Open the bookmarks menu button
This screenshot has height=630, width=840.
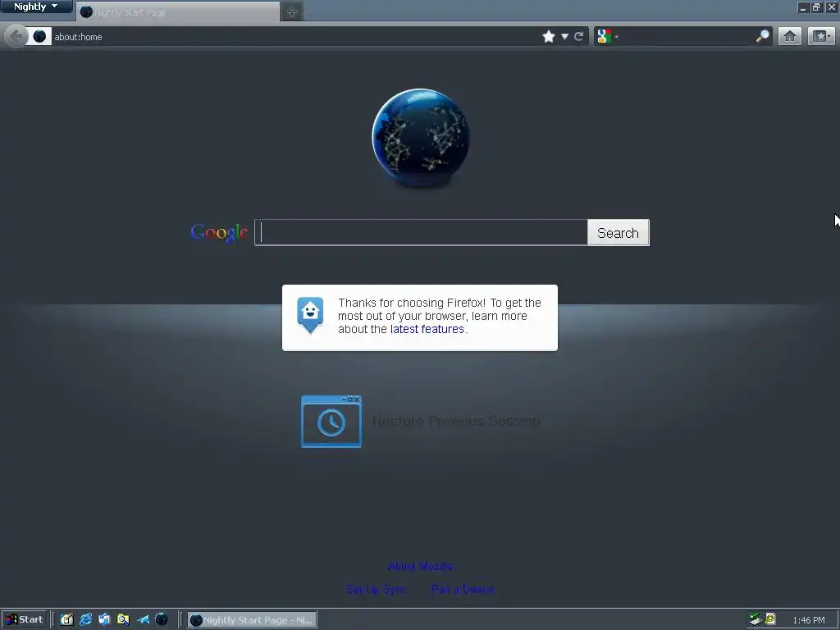(821, 36)
